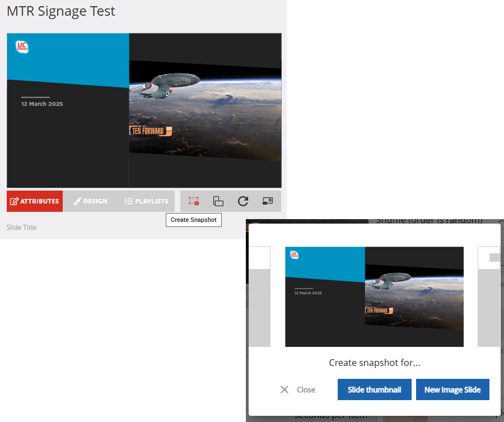This screenshot has height=422, width=504.
Task: Refresh the slide preview
Action: [x=242, y=201]
